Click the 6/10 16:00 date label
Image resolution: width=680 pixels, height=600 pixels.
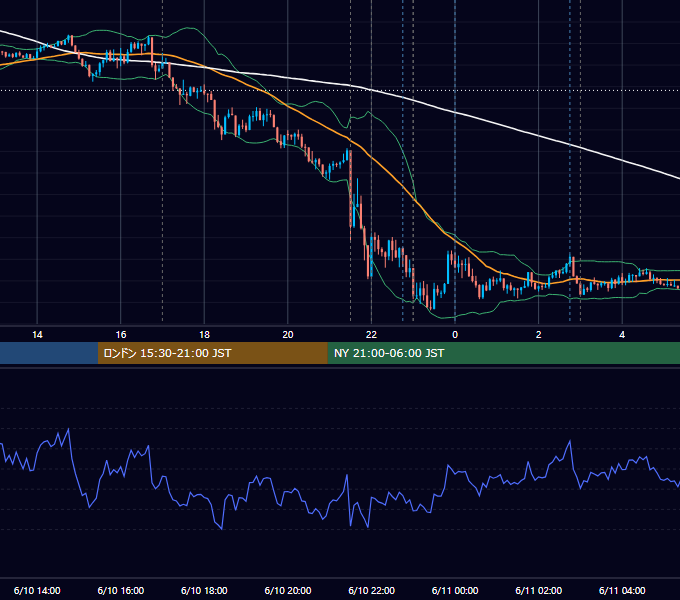click(121, 590)
